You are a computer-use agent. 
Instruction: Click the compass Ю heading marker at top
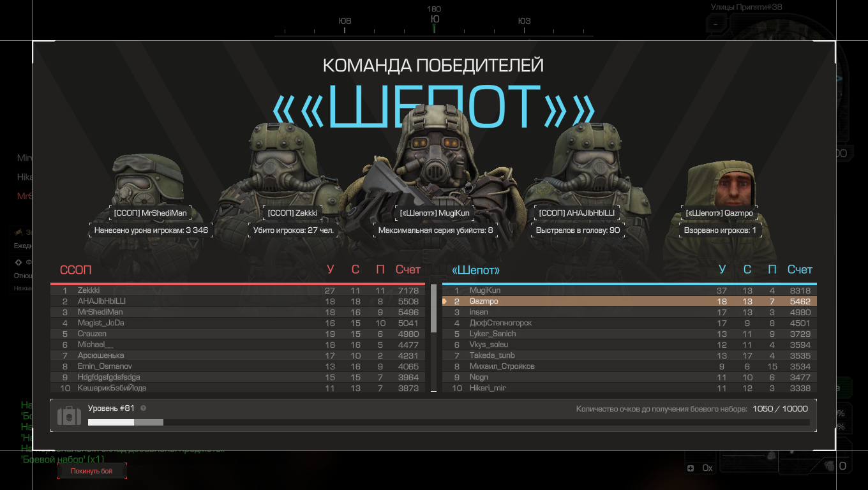435,19
